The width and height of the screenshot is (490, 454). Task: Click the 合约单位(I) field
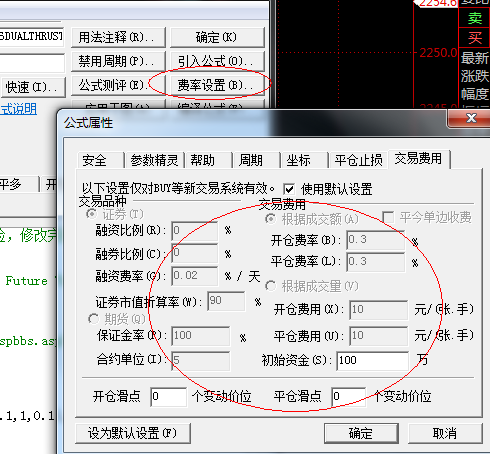201,361
